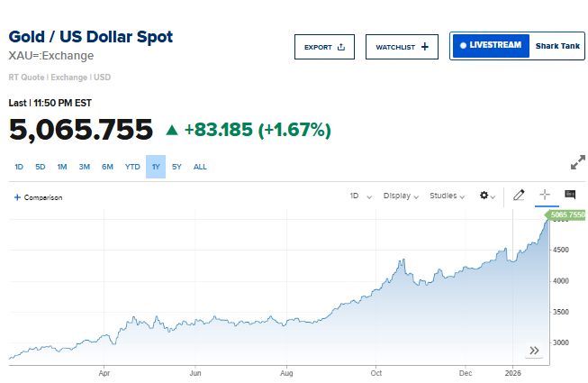This screenshot has width=588, height=383.
Task: Open the Studies dropdown
Action: [x=448, y=196]
